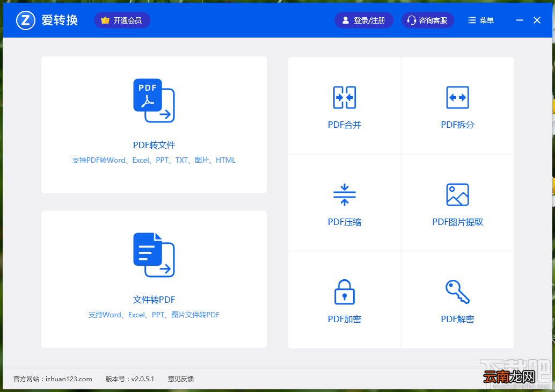Close the 爱转换 window
555x392 pixels.
pyautogui.click(x=537, y=20)
